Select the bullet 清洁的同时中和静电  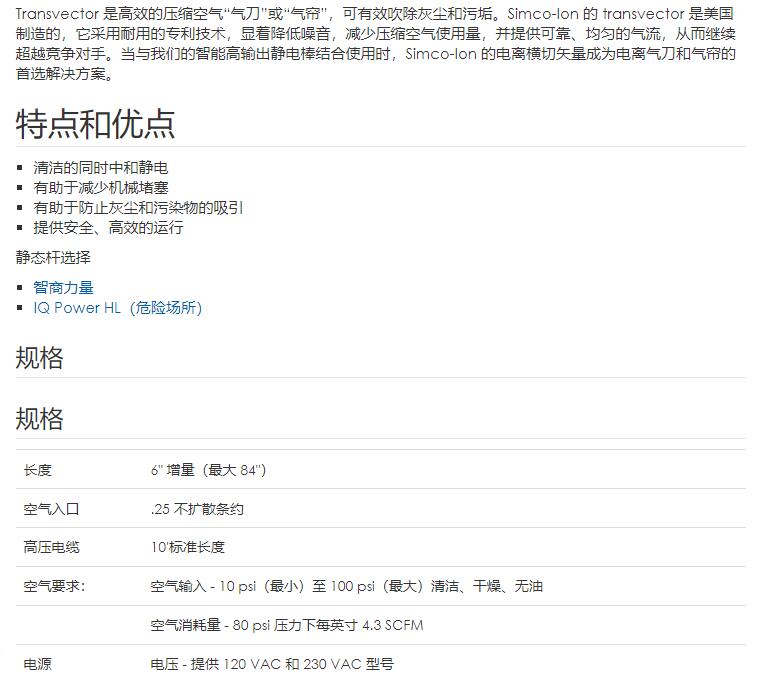tap(100, 168)
